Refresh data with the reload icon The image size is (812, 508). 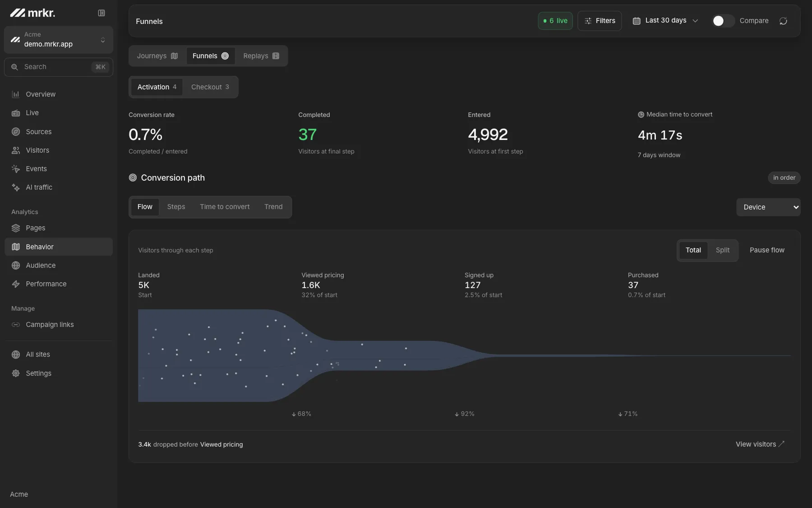(783, 21)
